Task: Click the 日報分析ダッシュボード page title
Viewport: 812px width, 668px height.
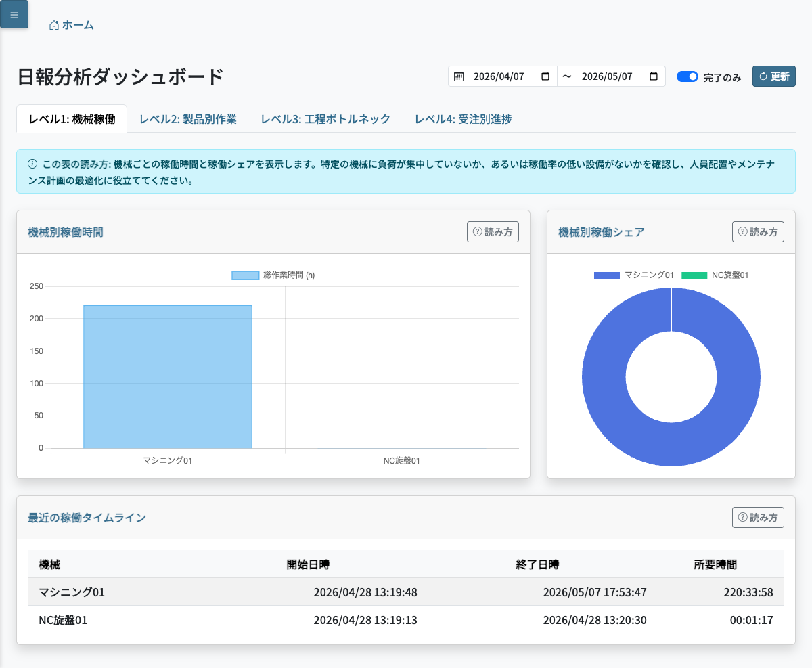Action: [x=120, y=76]
